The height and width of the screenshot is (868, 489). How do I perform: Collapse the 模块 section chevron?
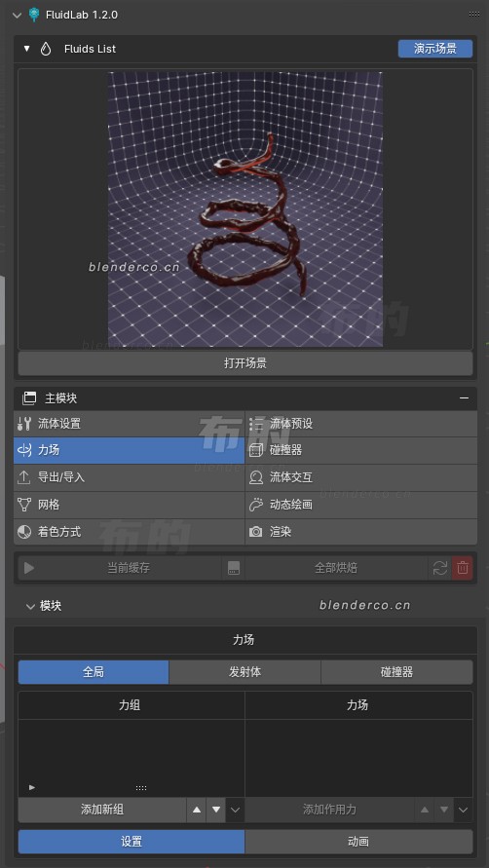pyautogui.click(x=30, y=606)
